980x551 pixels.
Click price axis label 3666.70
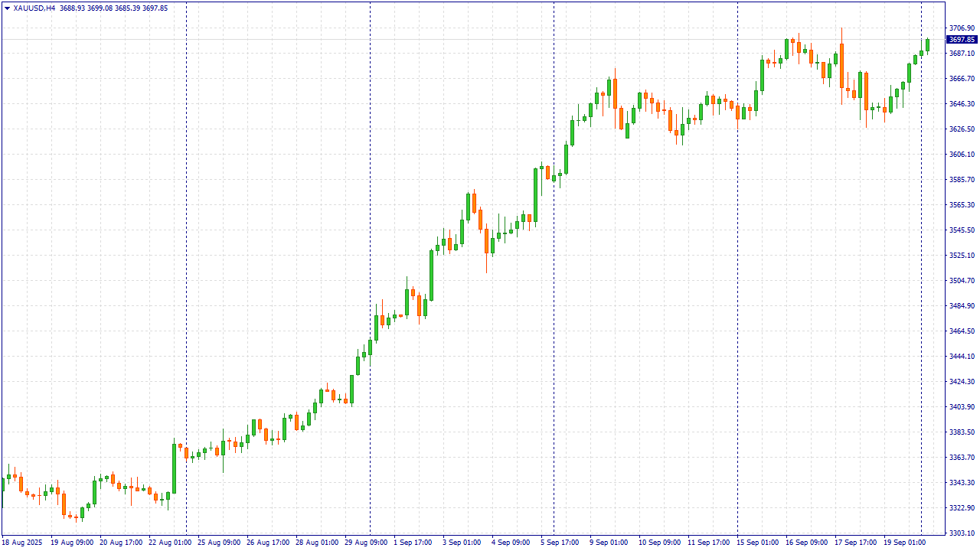[962, 79]
